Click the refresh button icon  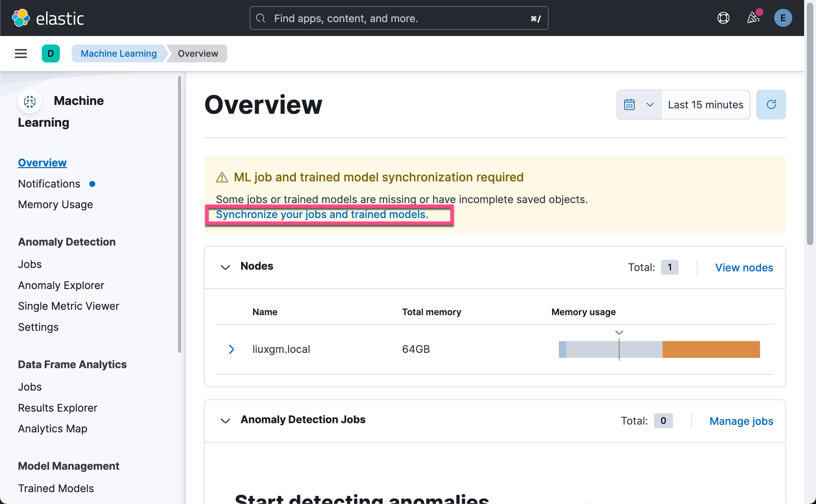click(x=771, y=105)
